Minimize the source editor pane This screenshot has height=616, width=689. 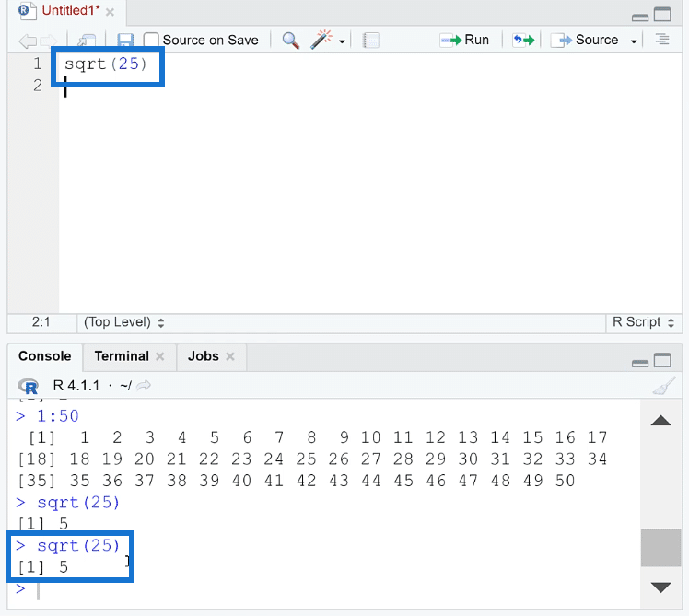point(640,17)
